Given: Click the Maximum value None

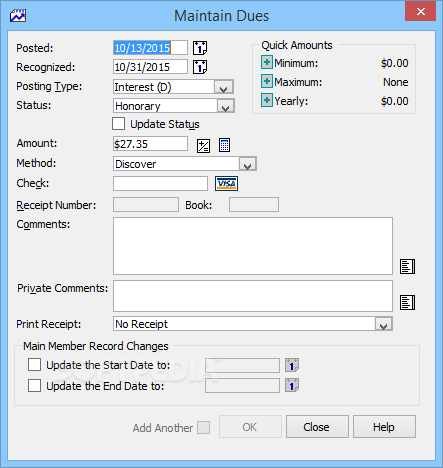Looking at the screenshot, I should click(x=396, y=82).
